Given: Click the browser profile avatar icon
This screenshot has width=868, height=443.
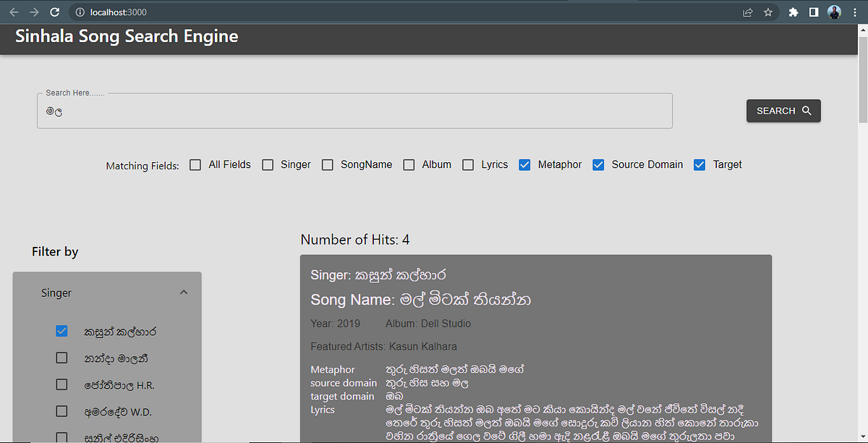Looking at the screenshot, I should tap(834, 12).
